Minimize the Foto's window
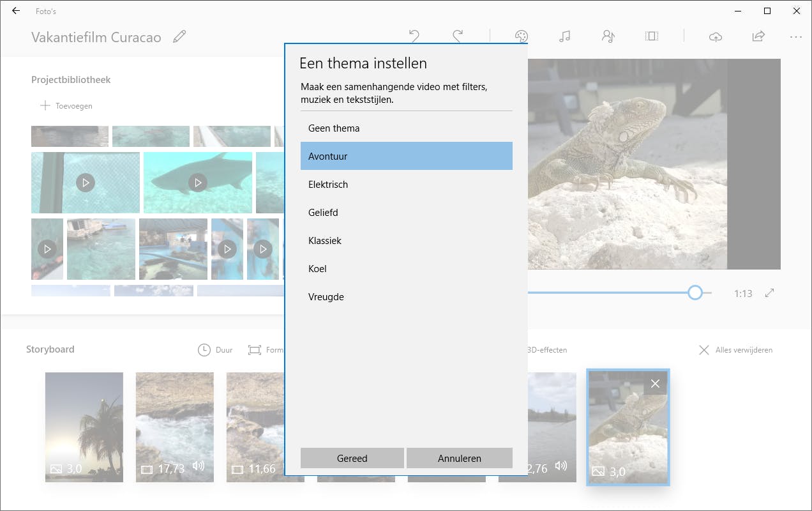The width and height of the screenshot is (812, 511). click(x=738, y=11)
